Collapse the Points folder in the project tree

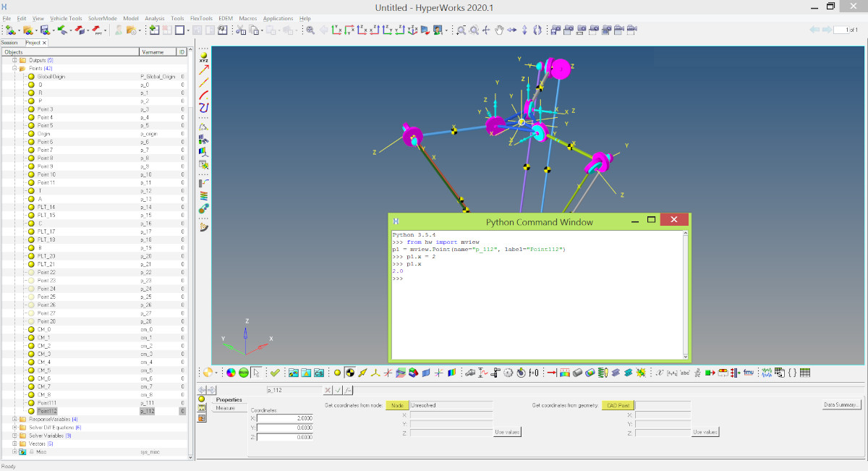tap(14, 68)
